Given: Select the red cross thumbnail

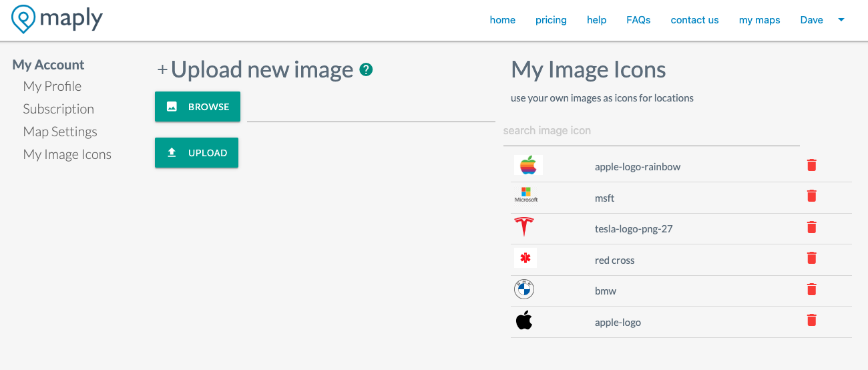Looking at the screenshot, I should [525, 258].
